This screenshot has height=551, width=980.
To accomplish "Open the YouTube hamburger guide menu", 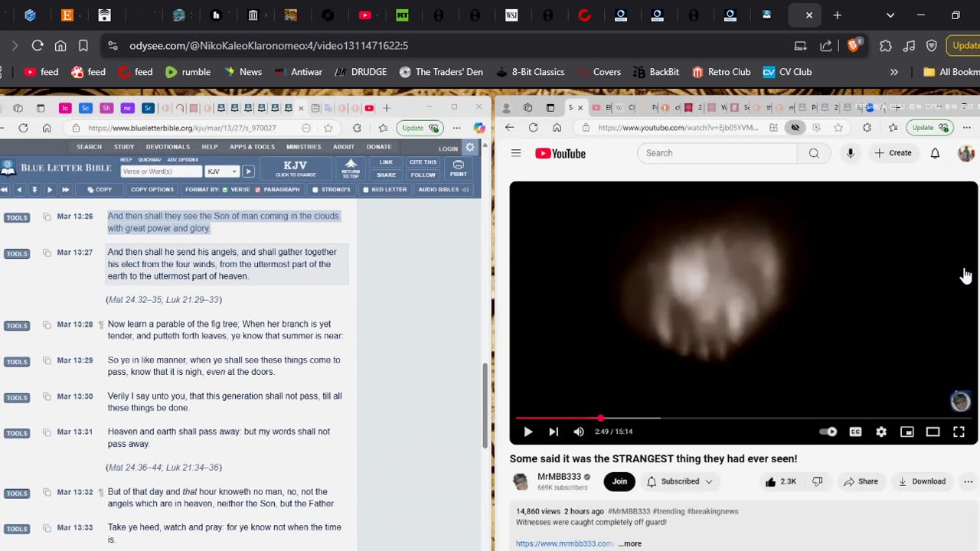I will tap(516, 153).
